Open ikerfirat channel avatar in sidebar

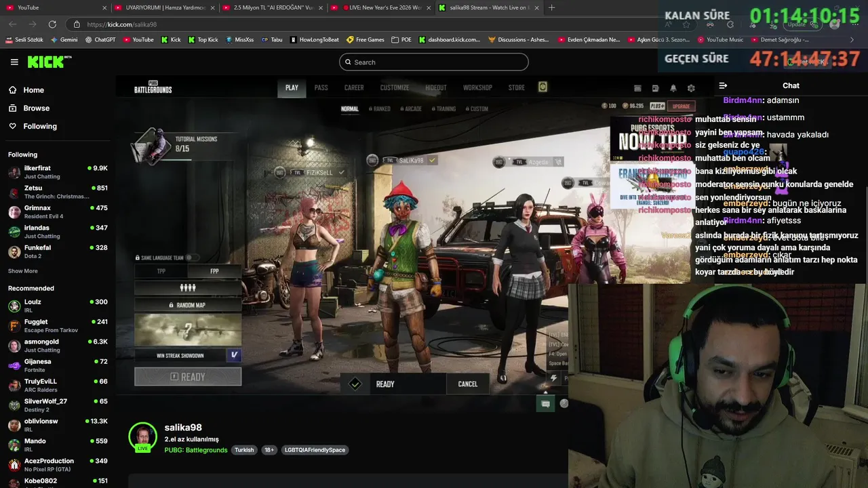click(14, 172)
